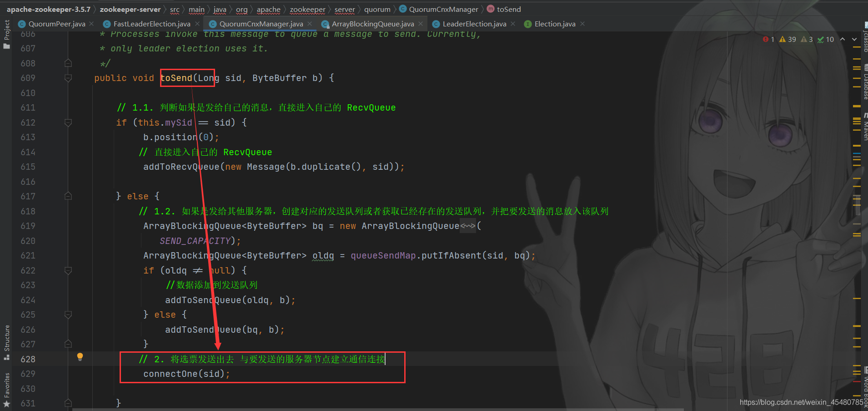Click the fold end marker at line 627
The height and width of the screenshot is (411, 868).
(x=68, y=344)
